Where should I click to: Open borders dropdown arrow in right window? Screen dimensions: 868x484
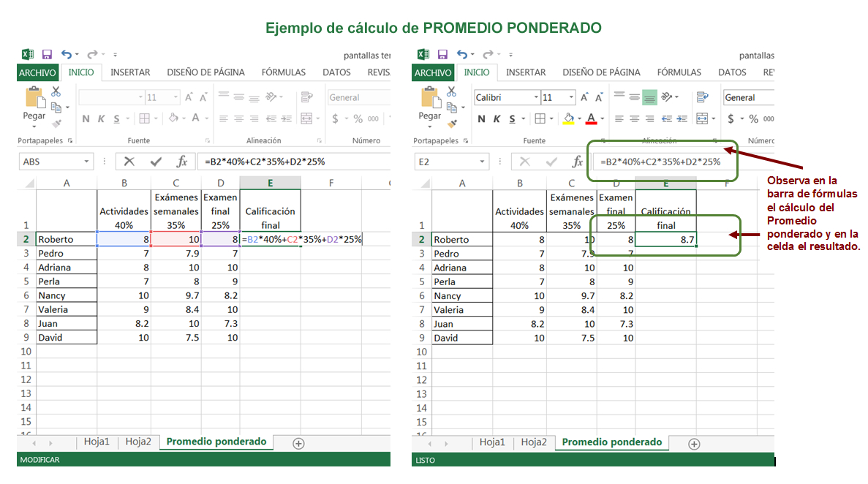pos(551,118)
